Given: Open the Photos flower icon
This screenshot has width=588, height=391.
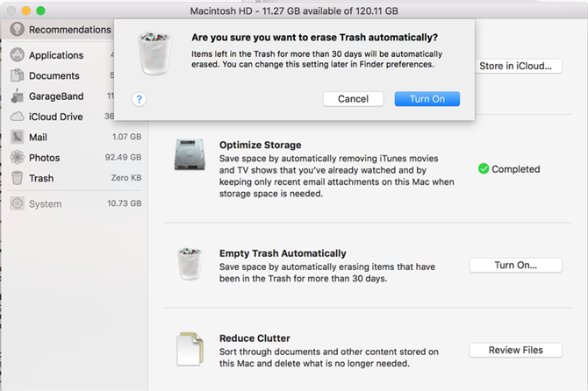Looking at the screenshot, I should (18, 157).
